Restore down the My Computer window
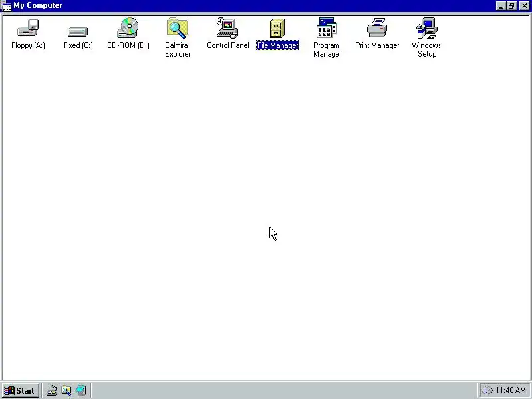 [511, 6]
